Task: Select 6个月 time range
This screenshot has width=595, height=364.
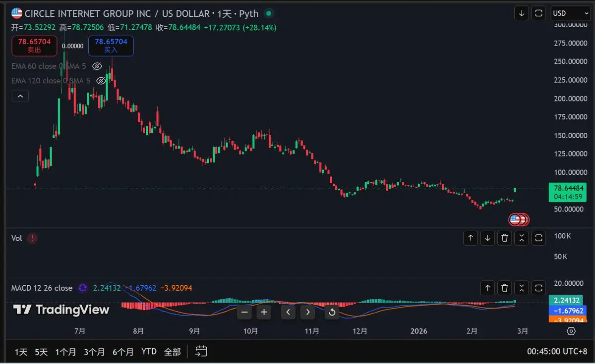Action: click(x=123, y=352)
